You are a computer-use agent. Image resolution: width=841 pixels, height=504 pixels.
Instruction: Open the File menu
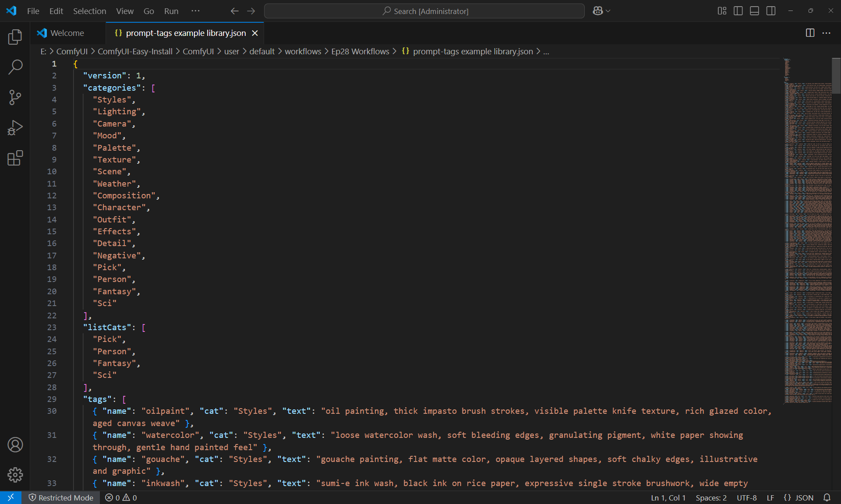tap(33, 11)
